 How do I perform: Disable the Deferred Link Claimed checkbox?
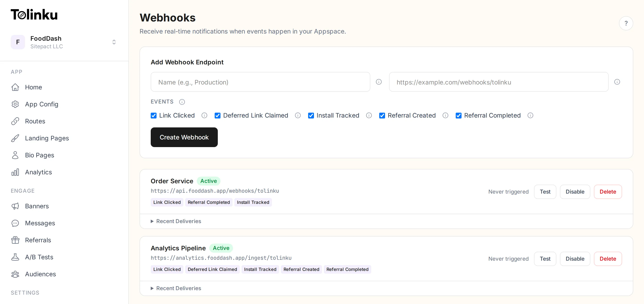tap(217, 115)
